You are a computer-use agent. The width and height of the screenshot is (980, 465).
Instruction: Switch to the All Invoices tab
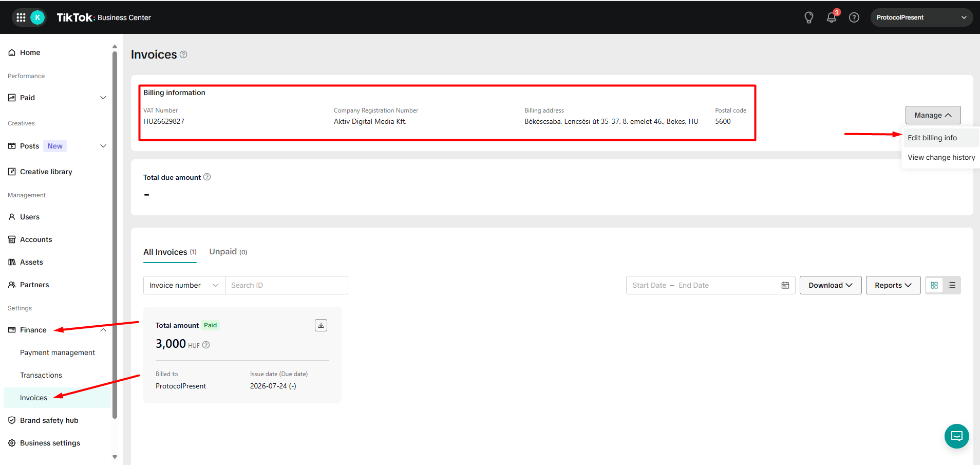click(170, 252)
